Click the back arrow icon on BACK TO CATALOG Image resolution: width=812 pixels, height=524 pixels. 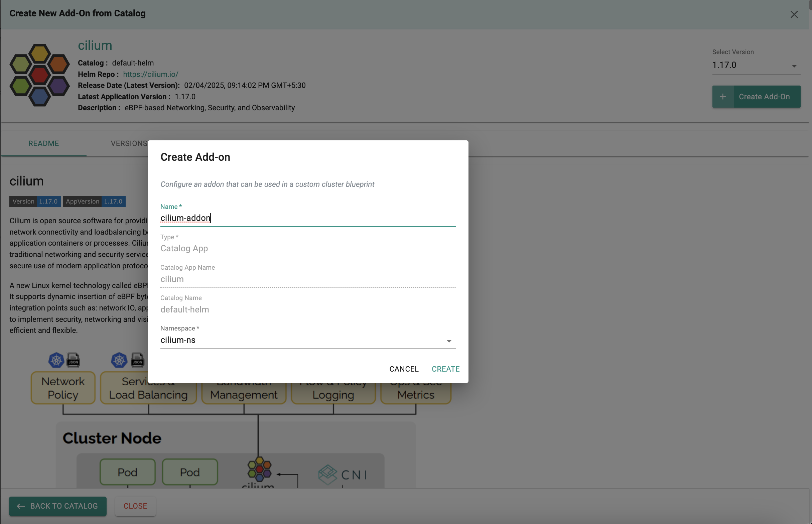(20, 506)
